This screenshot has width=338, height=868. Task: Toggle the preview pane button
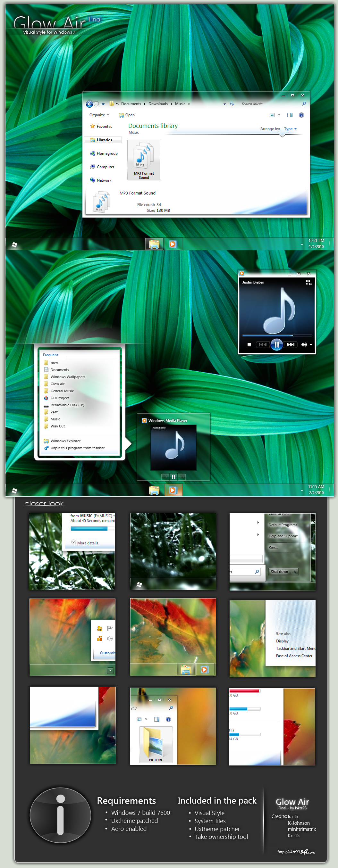coord(290,115)
